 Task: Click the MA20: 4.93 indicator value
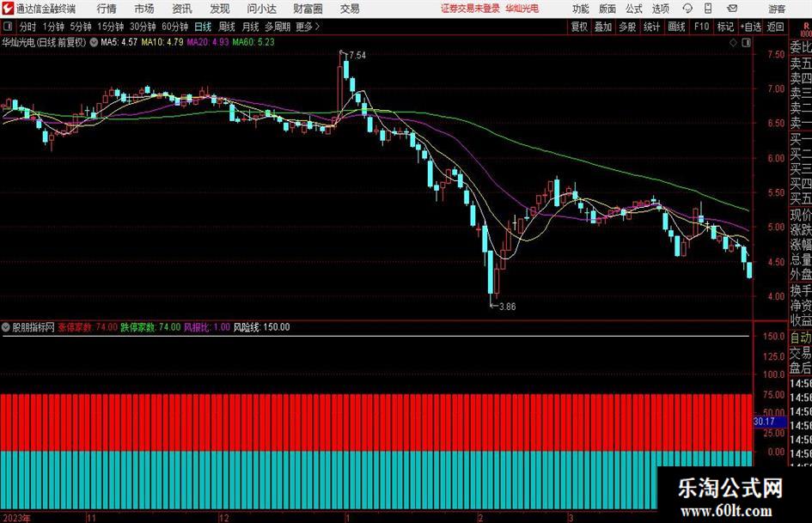pyautogui.click(x=208, y=42)
